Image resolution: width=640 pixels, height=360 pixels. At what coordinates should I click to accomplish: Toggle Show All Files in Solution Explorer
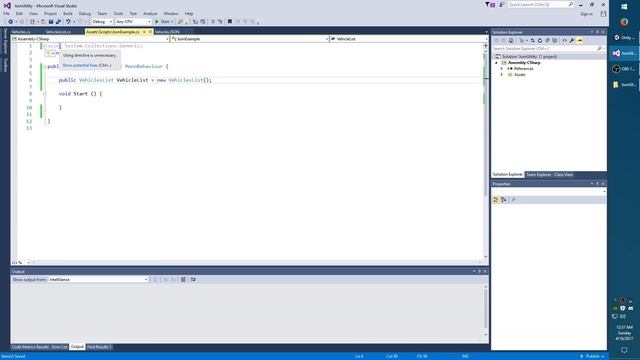click(555, 40)
